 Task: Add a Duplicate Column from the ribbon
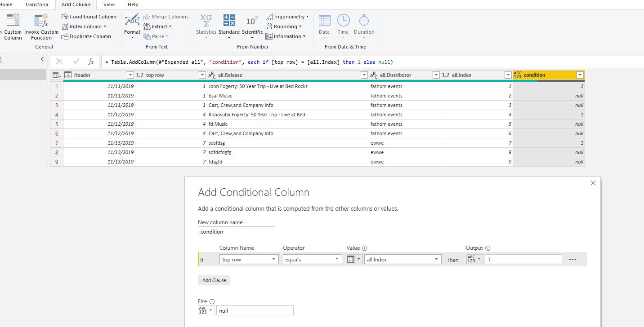[86, 36]
